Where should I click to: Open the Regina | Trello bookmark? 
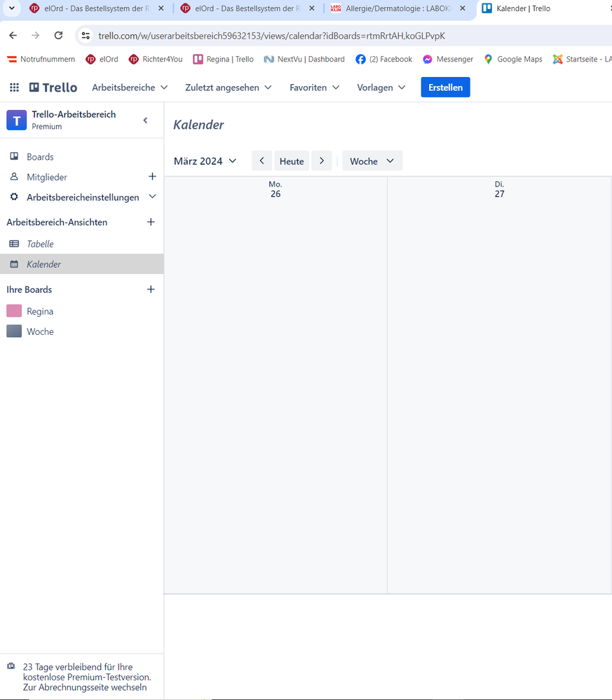pos(224,59)
